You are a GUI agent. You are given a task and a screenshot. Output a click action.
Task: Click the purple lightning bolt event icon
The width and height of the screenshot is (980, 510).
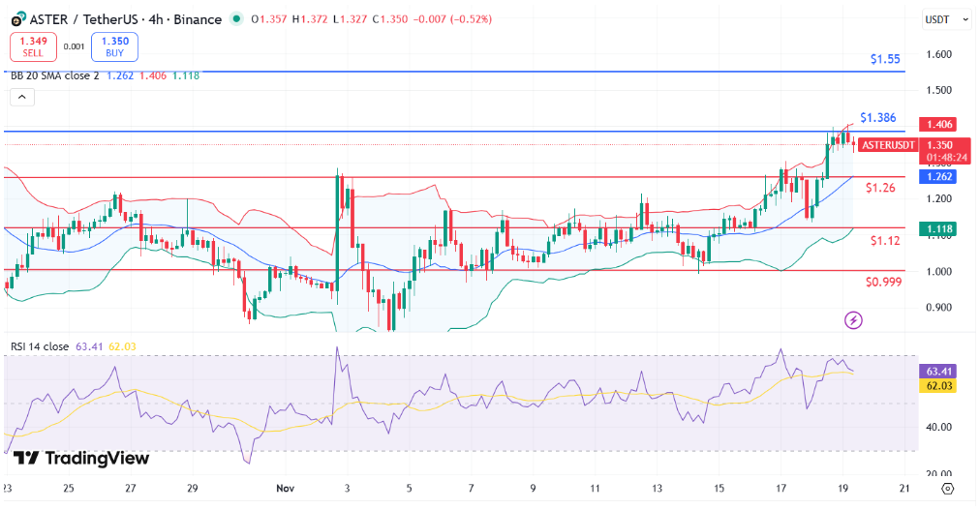[853, 319]
